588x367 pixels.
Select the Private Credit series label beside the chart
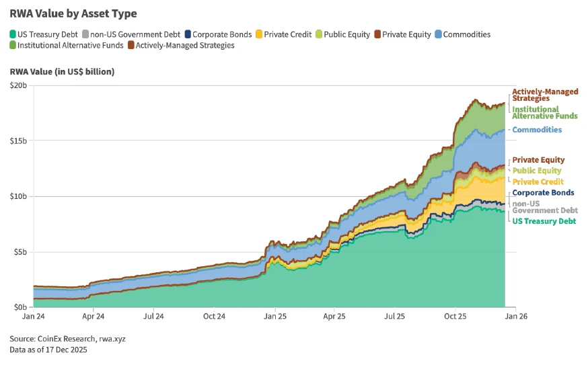tap(538, 182)
